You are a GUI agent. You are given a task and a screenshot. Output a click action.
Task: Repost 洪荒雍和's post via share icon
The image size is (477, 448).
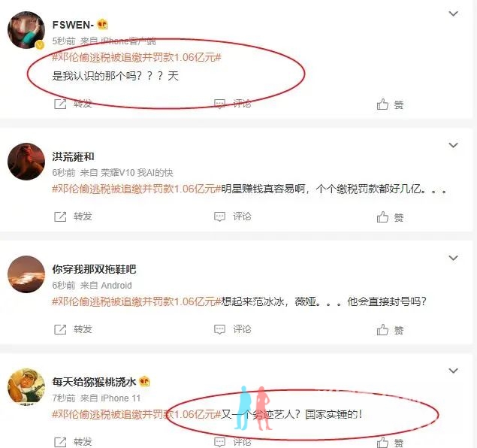tap(60, 216)
